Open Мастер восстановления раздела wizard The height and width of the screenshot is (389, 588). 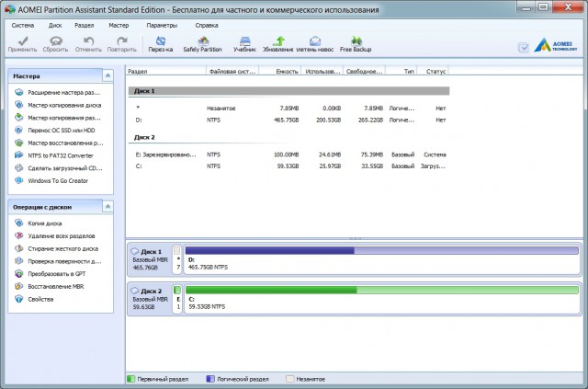59,143
